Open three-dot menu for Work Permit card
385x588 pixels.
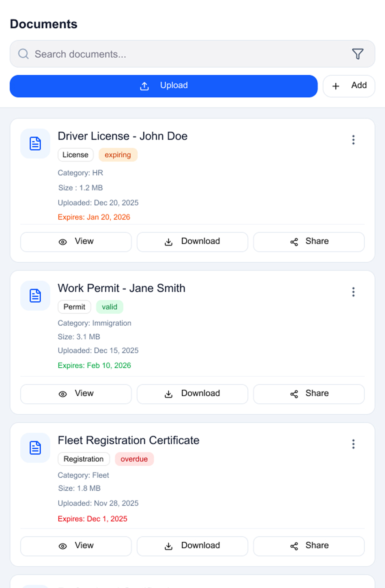[353, 292]
